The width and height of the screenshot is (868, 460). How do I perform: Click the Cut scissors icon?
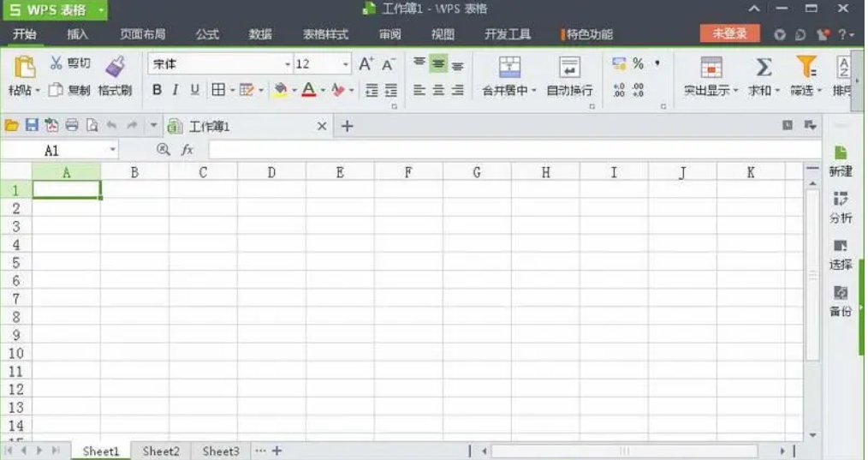pos(56,63)
